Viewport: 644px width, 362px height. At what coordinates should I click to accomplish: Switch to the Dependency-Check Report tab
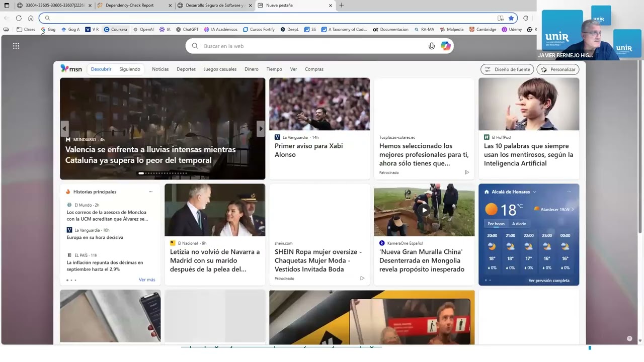pyautogui.click(x=133, y=6)
